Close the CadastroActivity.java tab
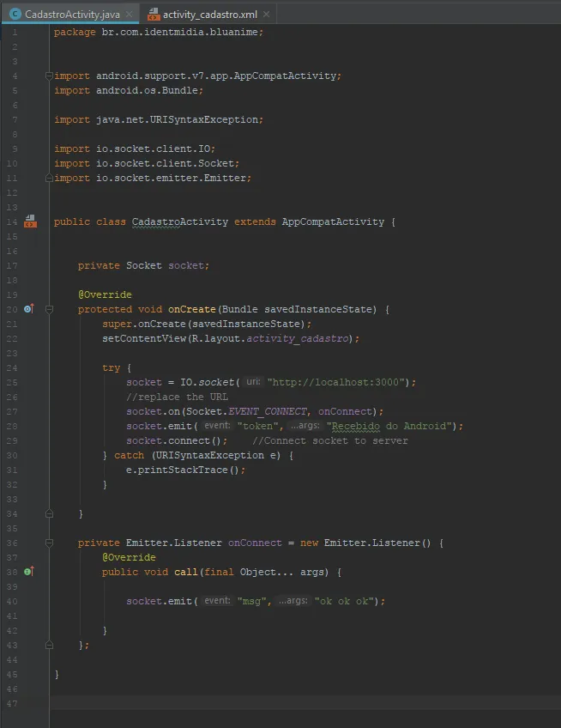The image size is (561, 728). (129, 15)
